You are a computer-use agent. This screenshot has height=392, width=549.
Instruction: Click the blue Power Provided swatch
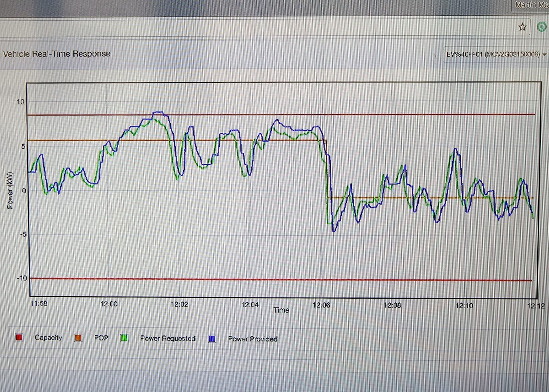212,339
